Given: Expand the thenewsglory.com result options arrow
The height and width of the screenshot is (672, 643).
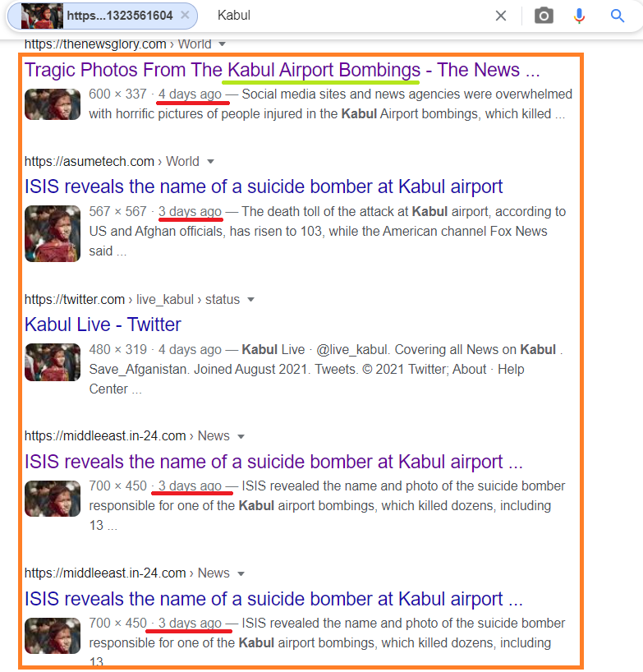Looking at the screenshot, I should pos(222,44).
